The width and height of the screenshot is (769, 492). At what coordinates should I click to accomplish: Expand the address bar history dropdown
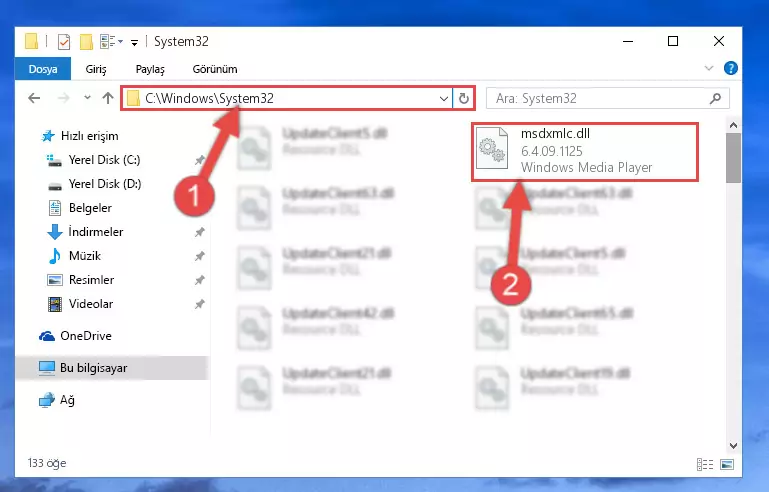click(444, 99)
